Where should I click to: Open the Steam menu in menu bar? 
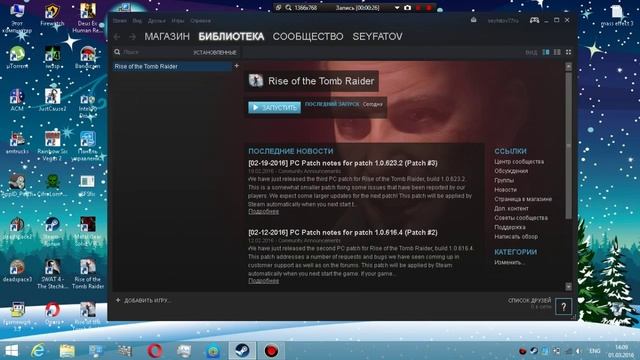(x=120, y=20)
